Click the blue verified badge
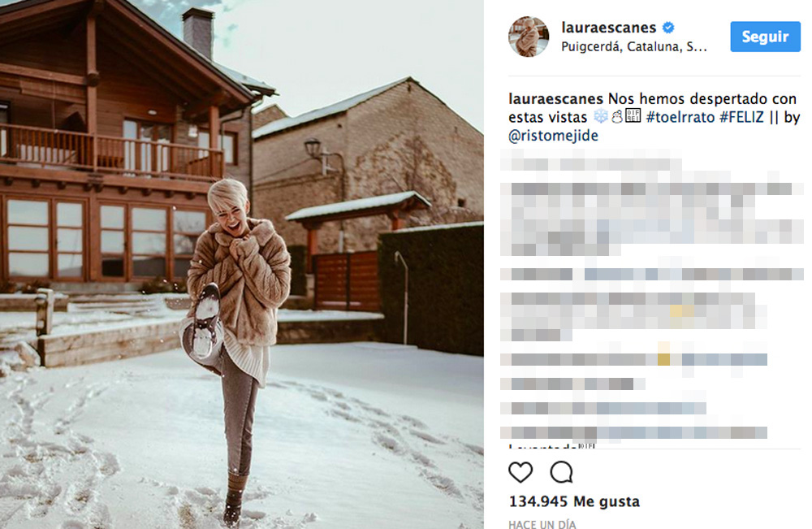The height and width of the screenshot is (529, 812). (668, 28)
